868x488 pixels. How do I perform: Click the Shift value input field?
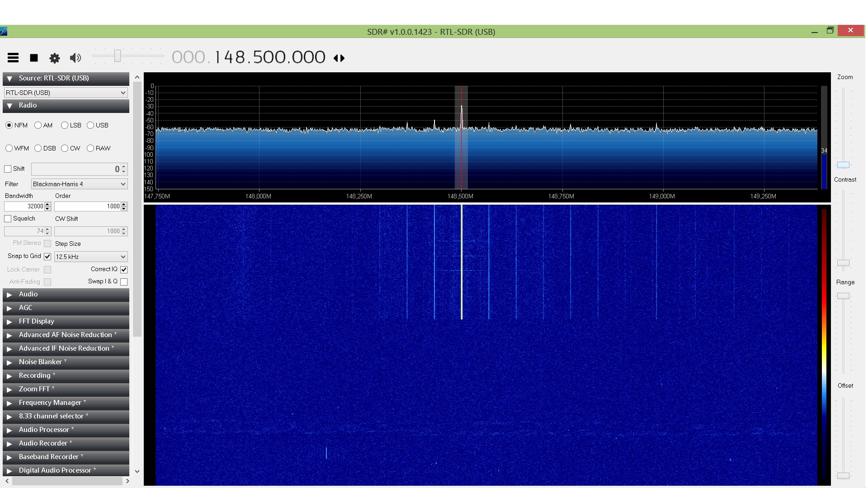tap(76, 169)
